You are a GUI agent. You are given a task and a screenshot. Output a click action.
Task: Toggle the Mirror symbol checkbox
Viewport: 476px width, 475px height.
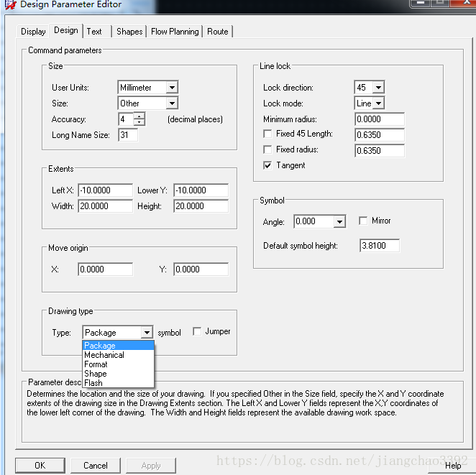click(363, 221)
